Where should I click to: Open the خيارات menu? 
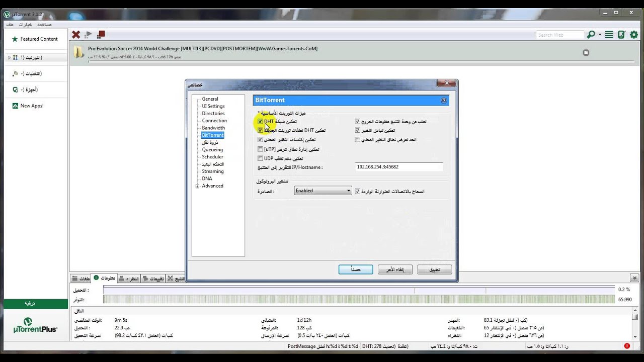(x=25, y=25)
